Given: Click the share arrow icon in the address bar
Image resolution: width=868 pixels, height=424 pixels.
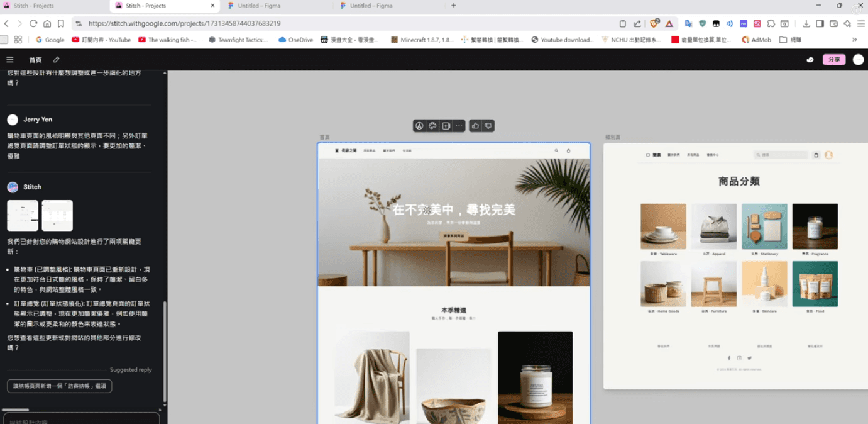Looking at the screenshot, I should (x=637, y=24).
